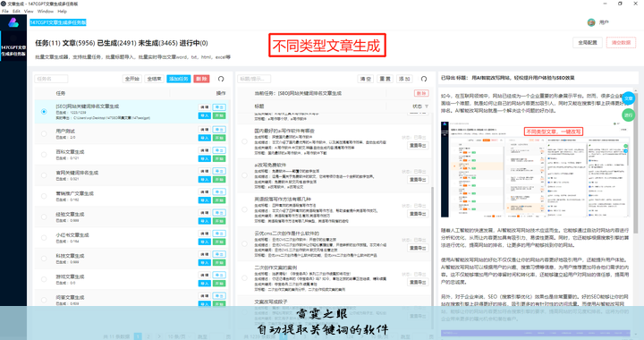Switch to the 147CGPT文章生成多任务版 tab
The height and width of the screenshot is (340, 644).
coord(58,22)
